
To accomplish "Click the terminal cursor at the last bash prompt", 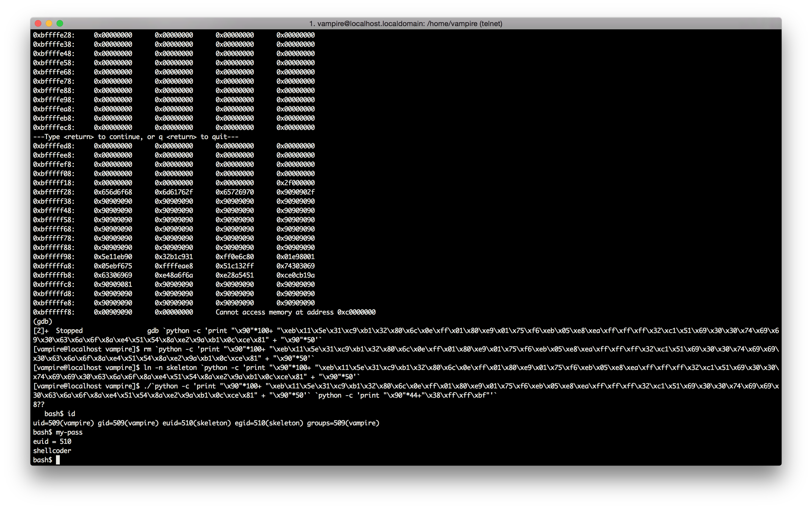I will click(x=58, y=460).
